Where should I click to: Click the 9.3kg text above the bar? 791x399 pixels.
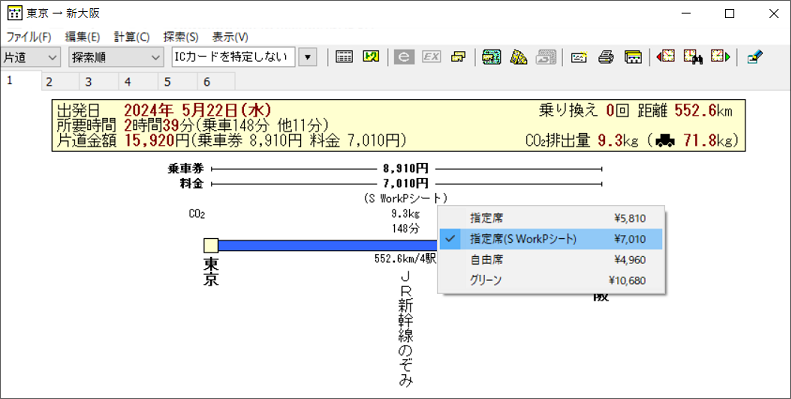(406, 213)
